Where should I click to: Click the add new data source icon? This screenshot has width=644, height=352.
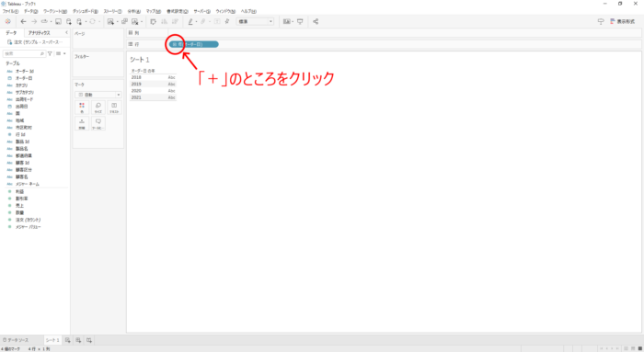tap(69, 21)
